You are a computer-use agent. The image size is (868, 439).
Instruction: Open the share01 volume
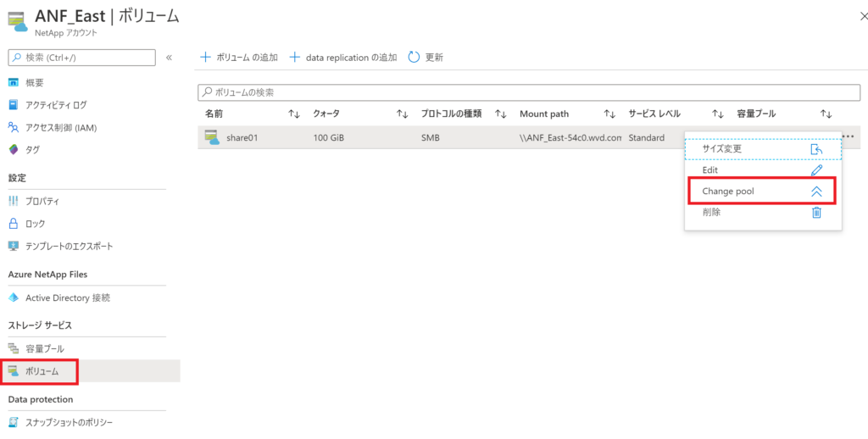(x=242, y=138)
